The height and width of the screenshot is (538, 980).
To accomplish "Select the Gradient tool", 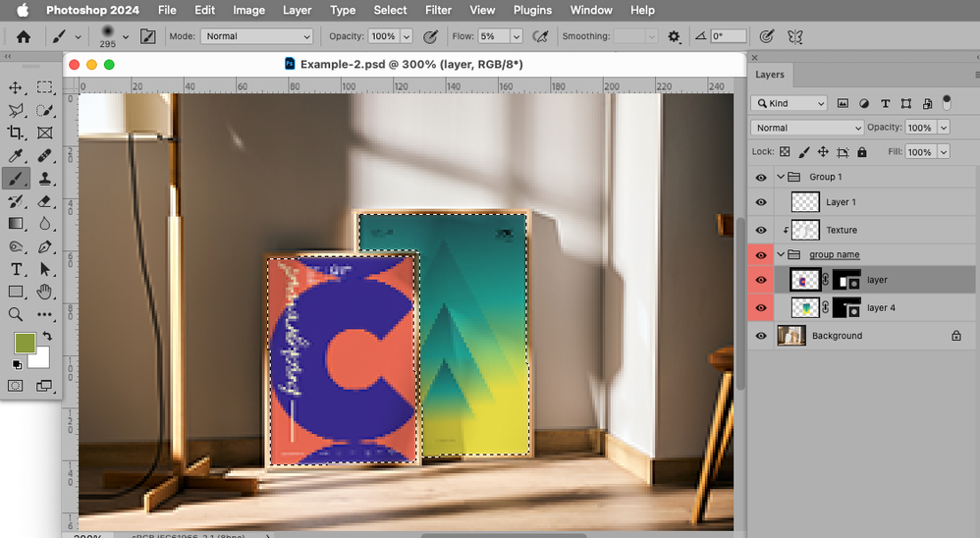I will pos(16,224).
